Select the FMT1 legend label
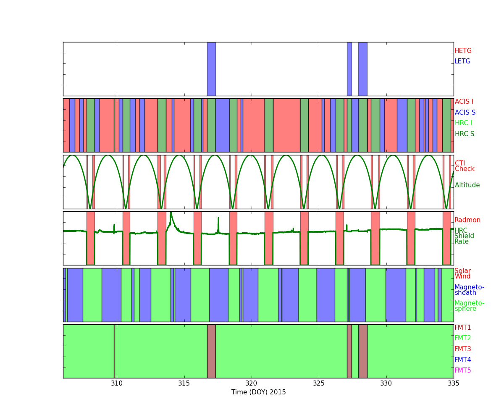The height and width of the screenshot is (420, 504). (x=462, y=328)
